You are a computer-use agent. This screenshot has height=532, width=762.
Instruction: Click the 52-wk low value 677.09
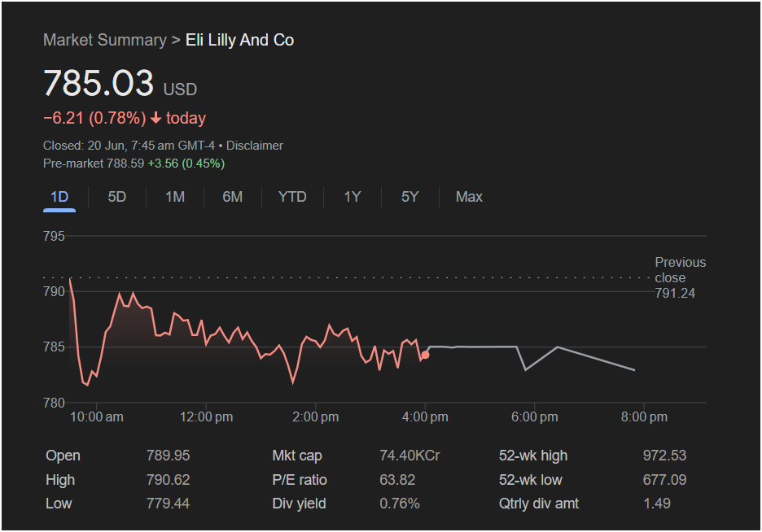click(665, 480)
